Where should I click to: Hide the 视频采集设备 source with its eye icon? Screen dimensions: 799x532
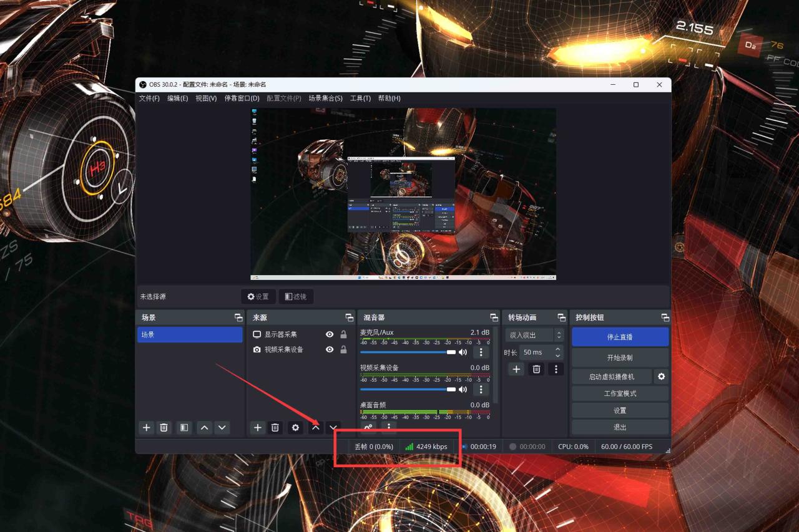pos(330,350)
